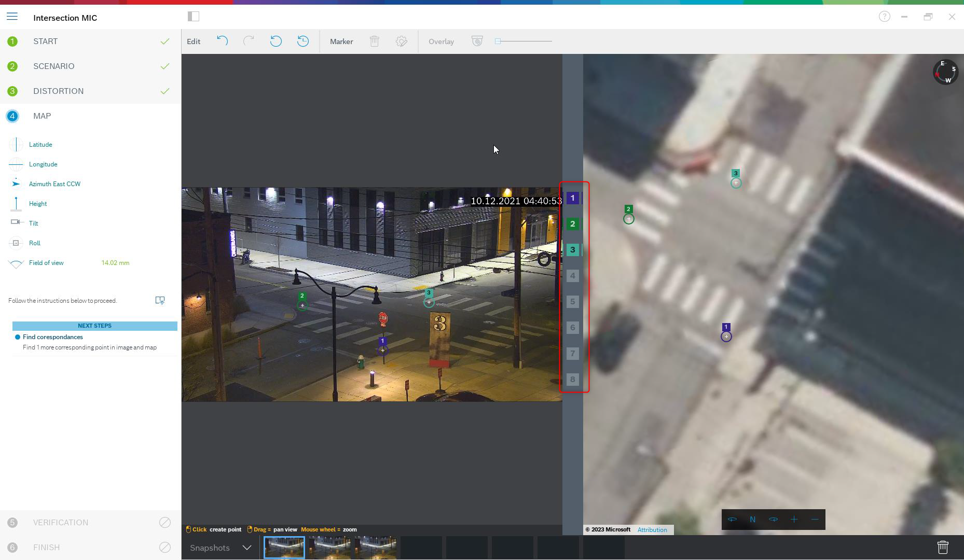Adjust the Overlay opacity slider
Image resolution: width=964 pixels, height=560 pixels.
coord(498,41)
